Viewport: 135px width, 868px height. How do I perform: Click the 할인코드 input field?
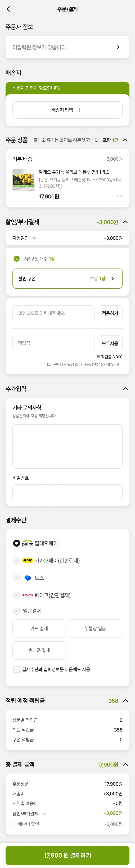coord(54,313)
